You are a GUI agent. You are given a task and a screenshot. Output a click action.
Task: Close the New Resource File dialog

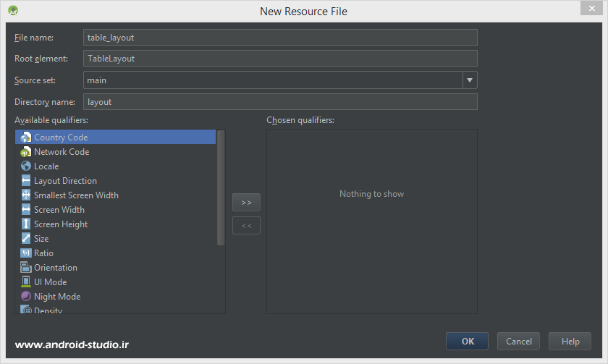[591, 8]
